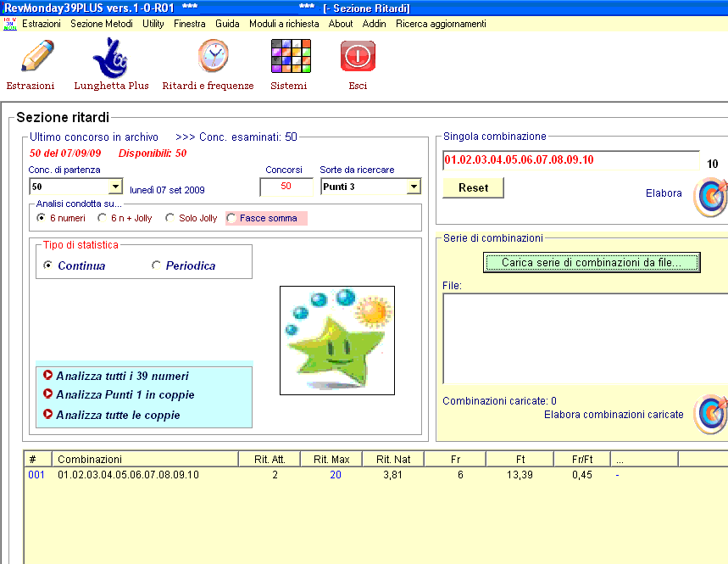Viewport: 728px width, 564px height.
Task: Click the Rit. Nat column header
Action: pos(392,459)
